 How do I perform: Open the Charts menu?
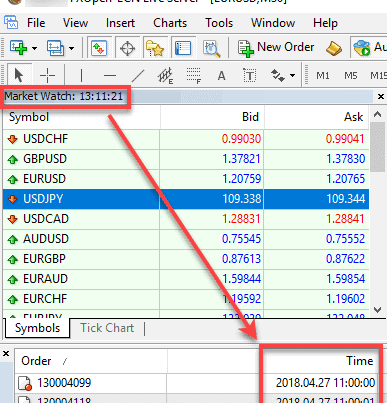pyautogui.click(x=170, y=23)
